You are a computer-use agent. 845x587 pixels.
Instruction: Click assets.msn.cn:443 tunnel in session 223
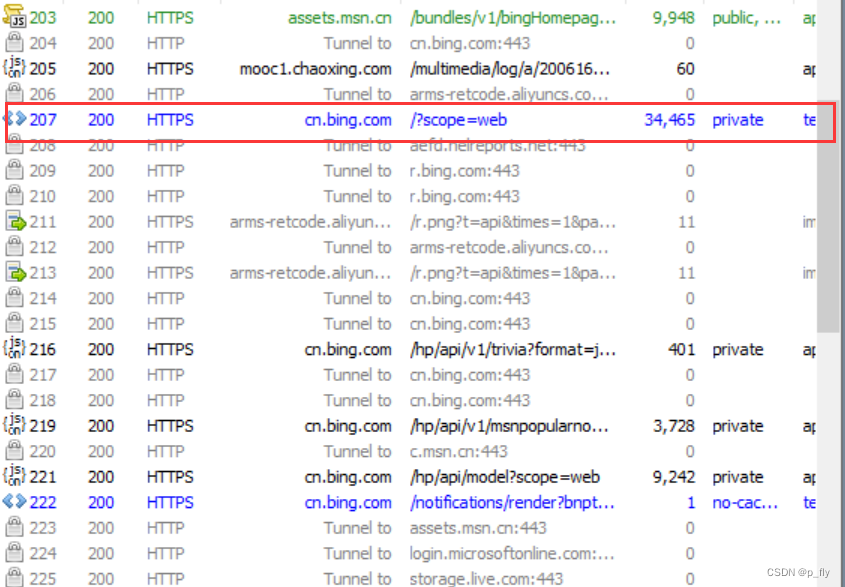coord(477,528)
